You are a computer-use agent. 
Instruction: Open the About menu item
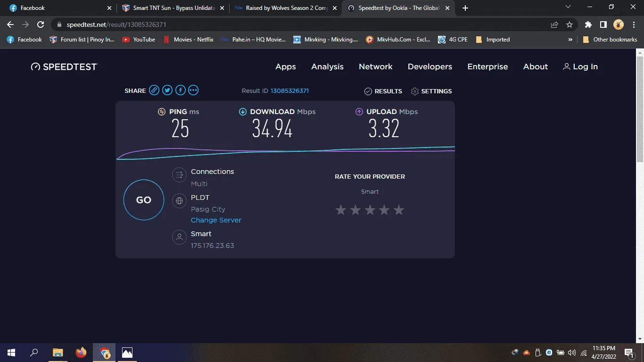point(536,67)
